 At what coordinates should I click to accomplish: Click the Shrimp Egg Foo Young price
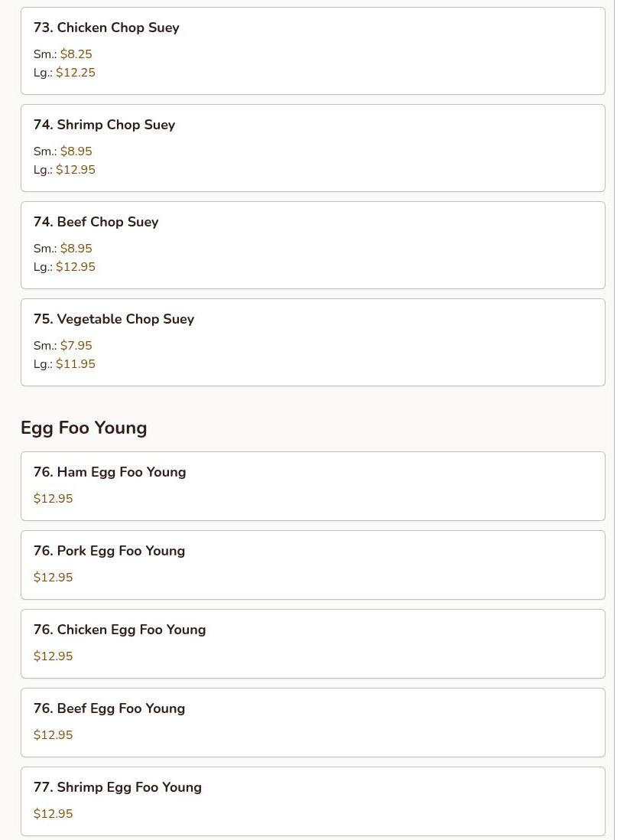pyautogui.click(x=54, y=814)
